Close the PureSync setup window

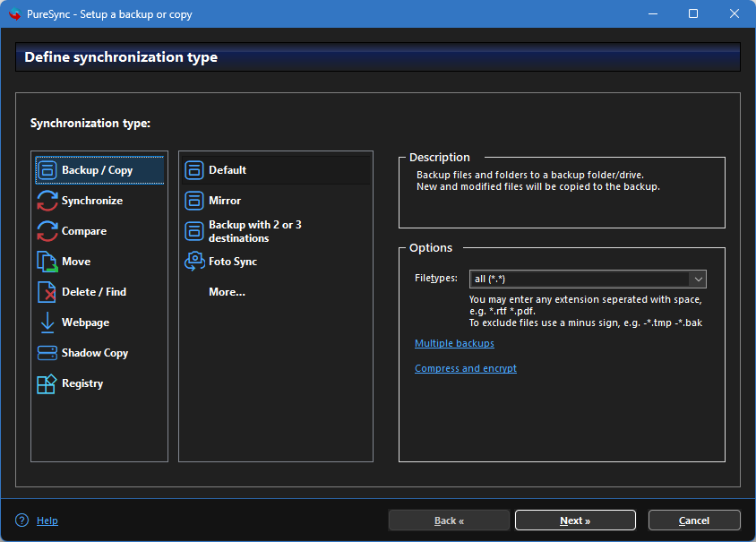[734, 14]
